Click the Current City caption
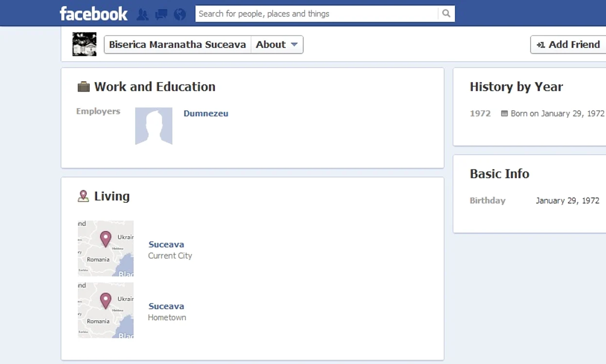The image size is (606, 364). click(x=170, y=256)
